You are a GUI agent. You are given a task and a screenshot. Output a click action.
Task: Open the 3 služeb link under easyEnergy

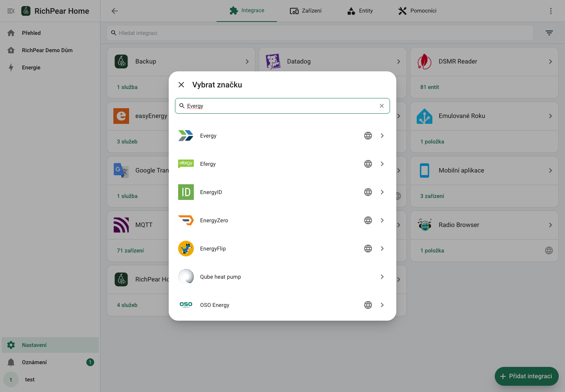(127, 142)
